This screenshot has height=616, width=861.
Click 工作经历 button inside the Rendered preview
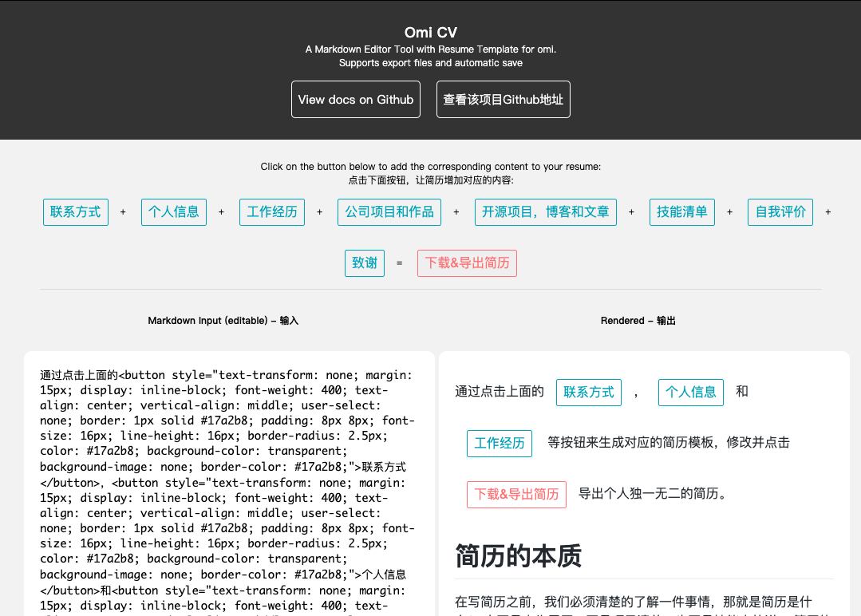[500, 443]
